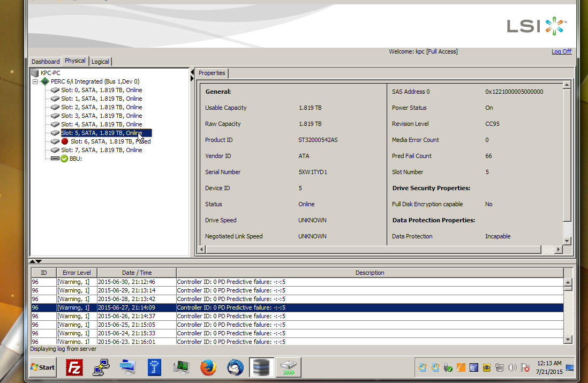Click the system monitor taskbar icon
This screenshot has width=588, height=383.
tap(182, 367)
